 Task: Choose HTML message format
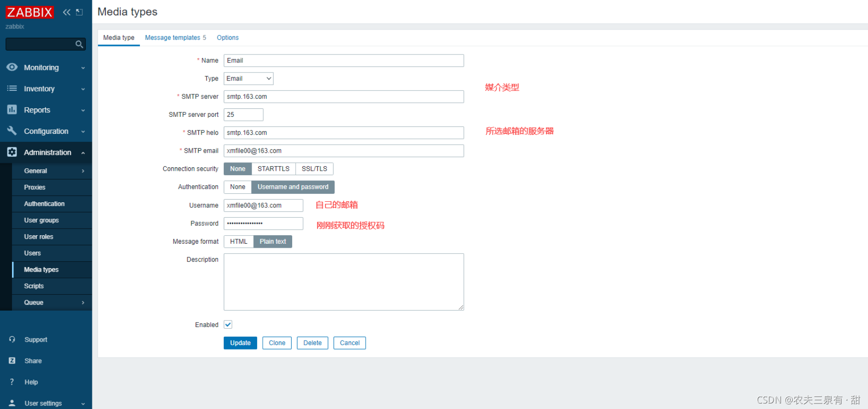click(x=239, y=241)
